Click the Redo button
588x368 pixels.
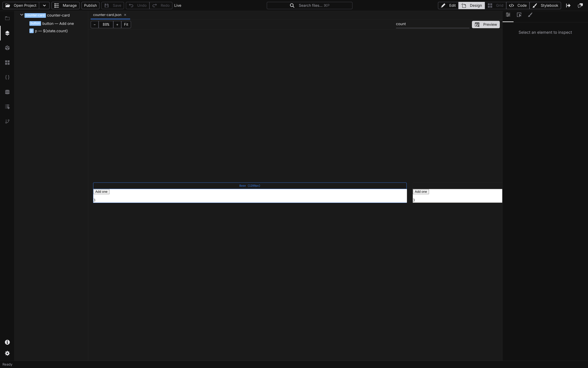point(161,5)
